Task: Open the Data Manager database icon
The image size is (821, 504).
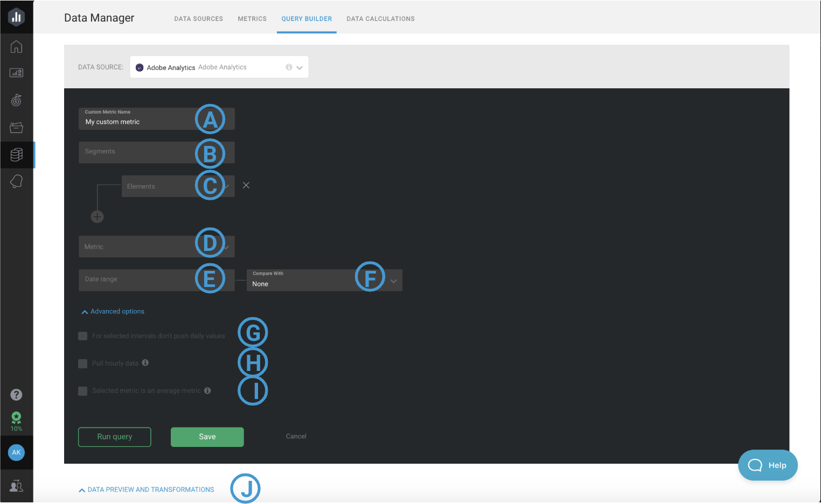Action: click(x=17, y=155)
